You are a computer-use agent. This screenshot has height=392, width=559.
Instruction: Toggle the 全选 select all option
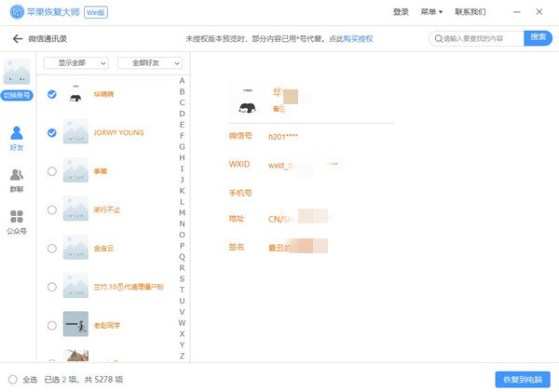click(x=13, y=380)
